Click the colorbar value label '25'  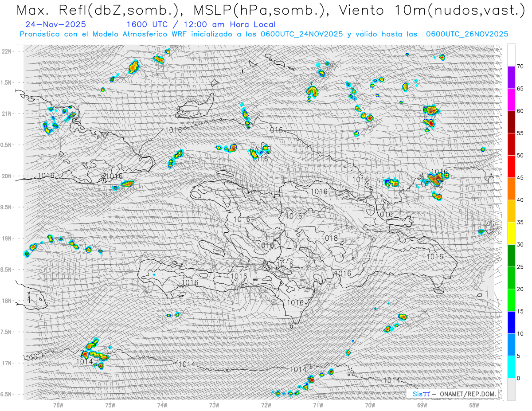click(520, 267)
